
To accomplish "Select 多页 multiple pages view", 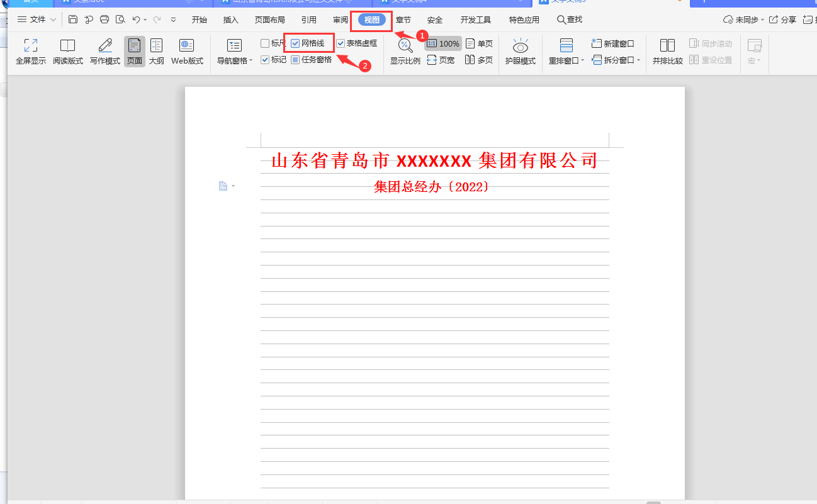I will click(x=479, y=60).
